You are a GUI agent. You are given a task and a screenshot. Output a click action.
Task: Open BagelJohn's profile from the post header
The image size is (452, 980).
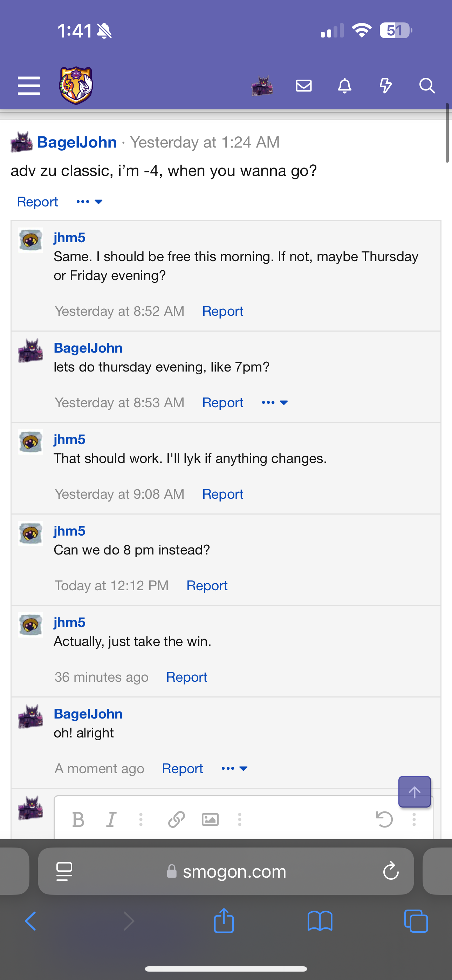pyautogui.click(x=77, y=142)
